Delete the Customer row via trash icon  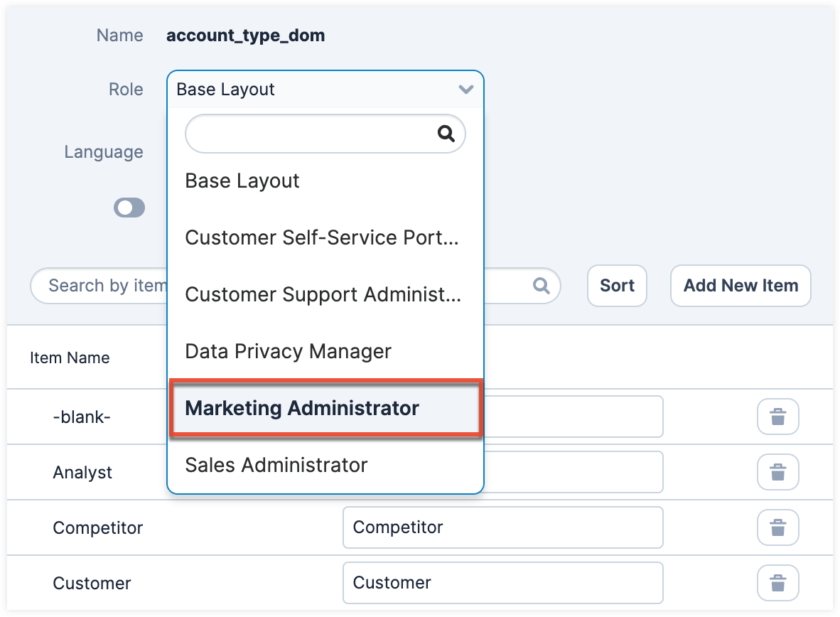pyautogui.click(x=778, y=583)
